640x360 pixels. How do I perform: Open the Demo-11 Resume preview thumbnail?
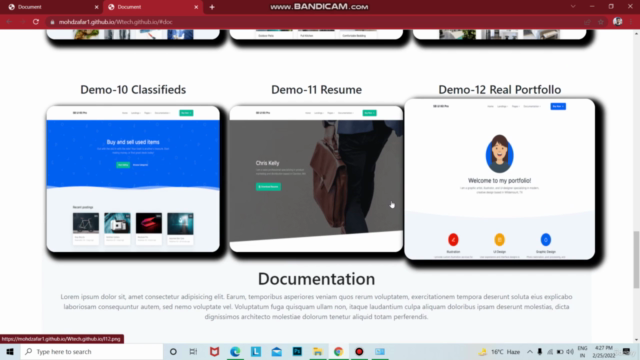point(316,179)
